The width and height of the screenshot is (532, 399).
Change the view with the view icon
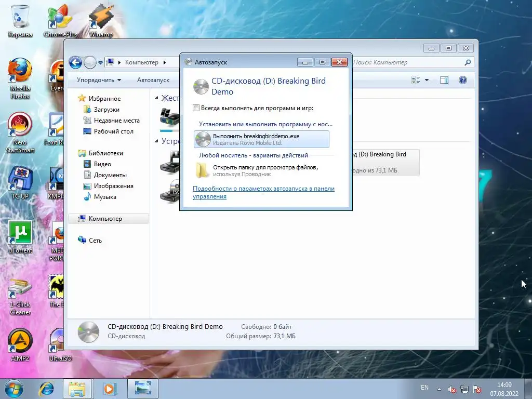416,80
